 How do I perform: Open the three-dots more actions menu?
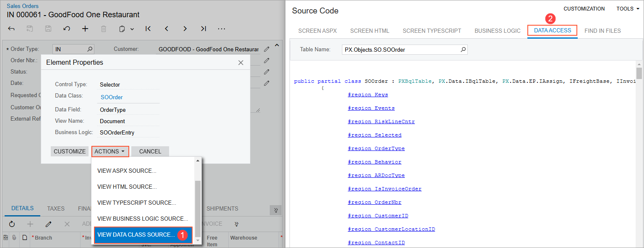222,29
